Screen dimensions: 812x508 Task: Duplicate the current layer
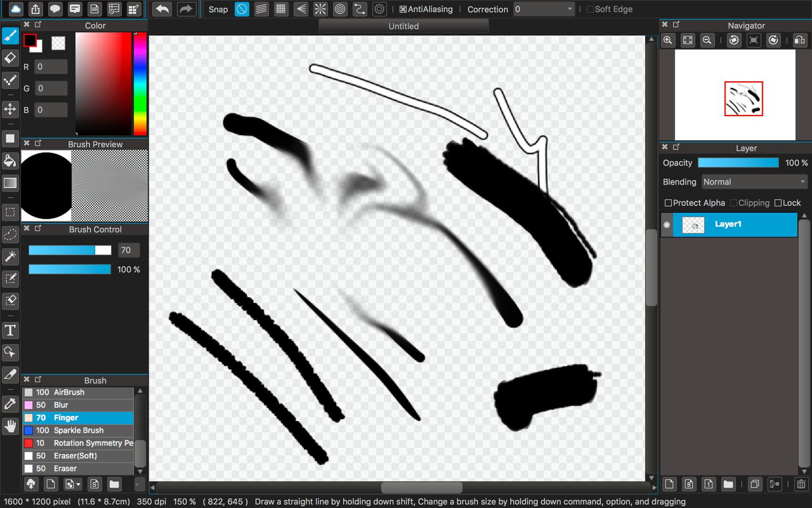pyautogui.click(x=755, y=484)
